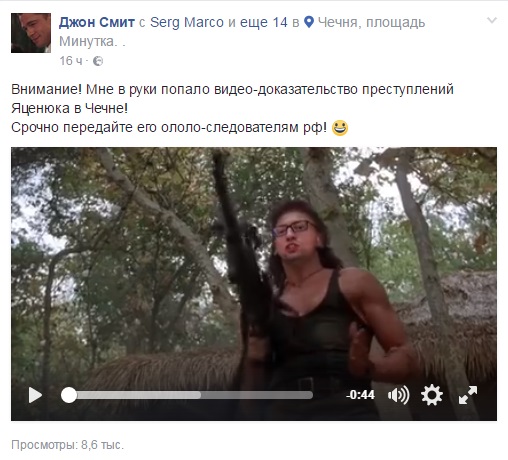Show the 'еще 14' tagged people

tap(263, 22)
